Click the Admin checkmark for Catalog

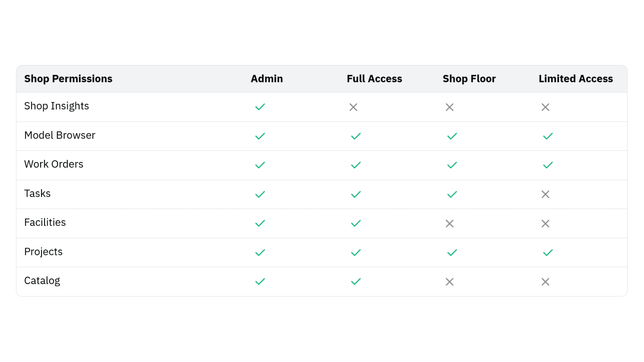260,282
